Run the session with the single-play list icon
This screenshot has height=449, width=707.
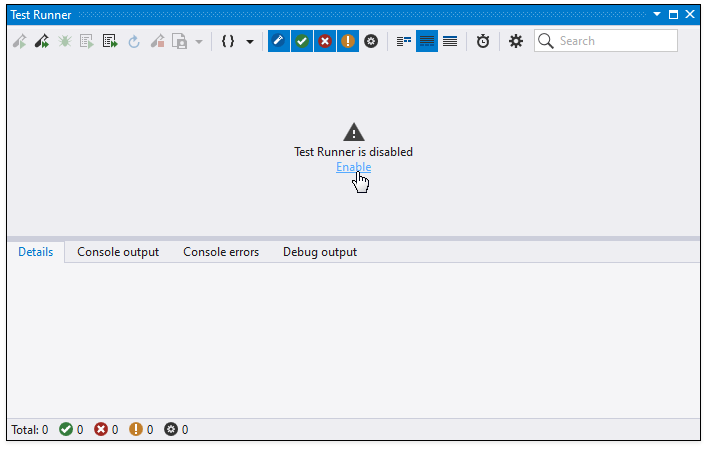click(x=87, y=41)
